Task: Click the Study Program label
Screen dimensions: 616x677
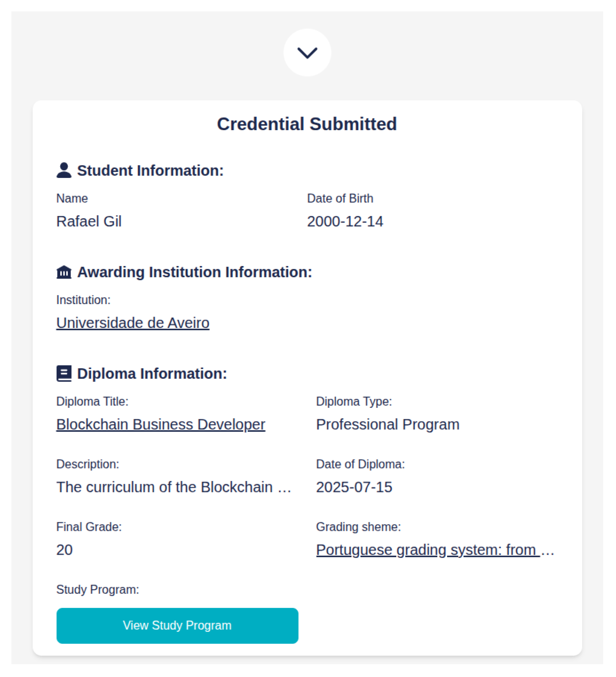Action: (x=98, y=590)
